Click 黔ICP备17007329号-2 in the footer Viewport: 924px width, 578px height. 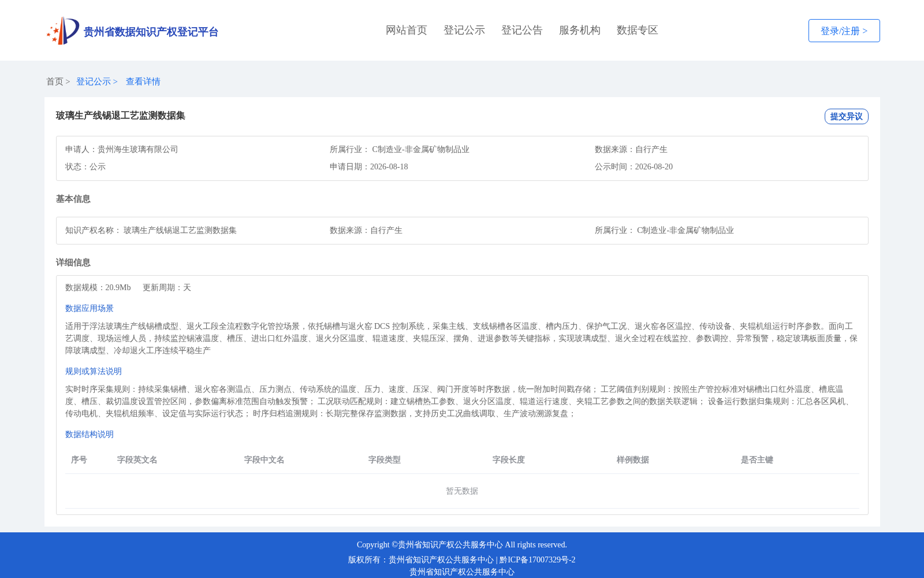tap(538, 560)
